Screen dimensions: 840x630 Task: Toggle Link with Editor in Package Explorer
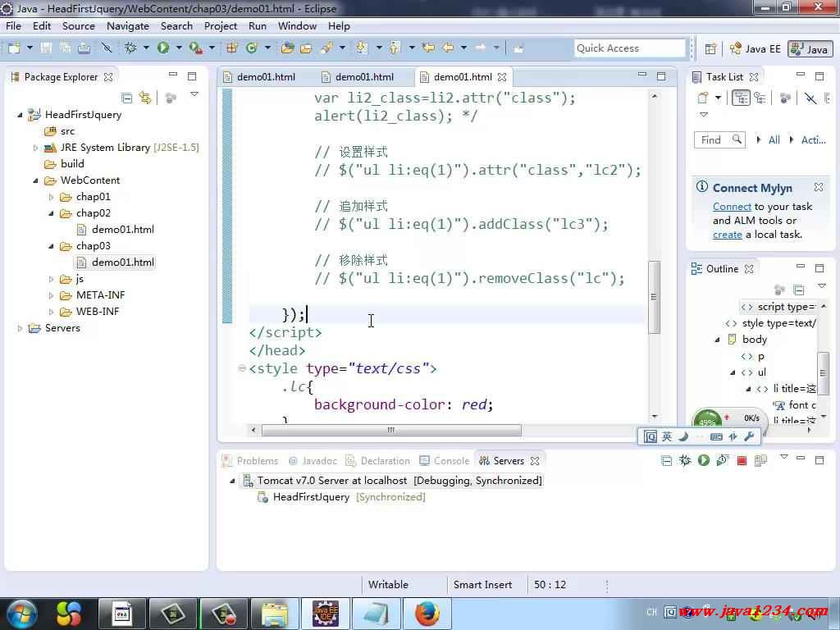pyautogui.click(x=144, y=98)
